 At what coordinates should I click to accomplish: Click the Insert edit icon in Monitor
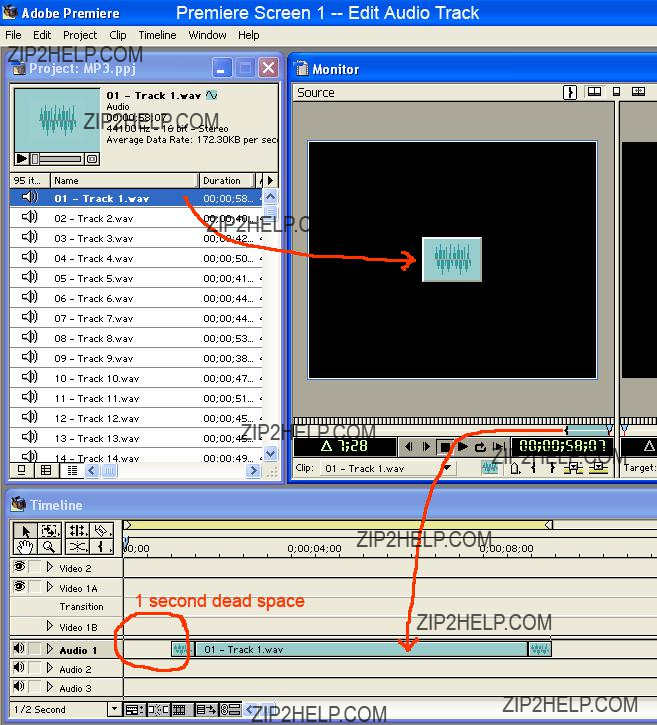click(x=573, y=468)
